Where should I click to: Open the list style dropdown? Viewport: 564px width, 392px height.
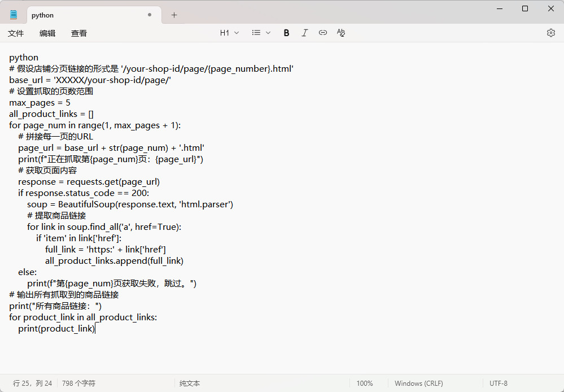261,33
